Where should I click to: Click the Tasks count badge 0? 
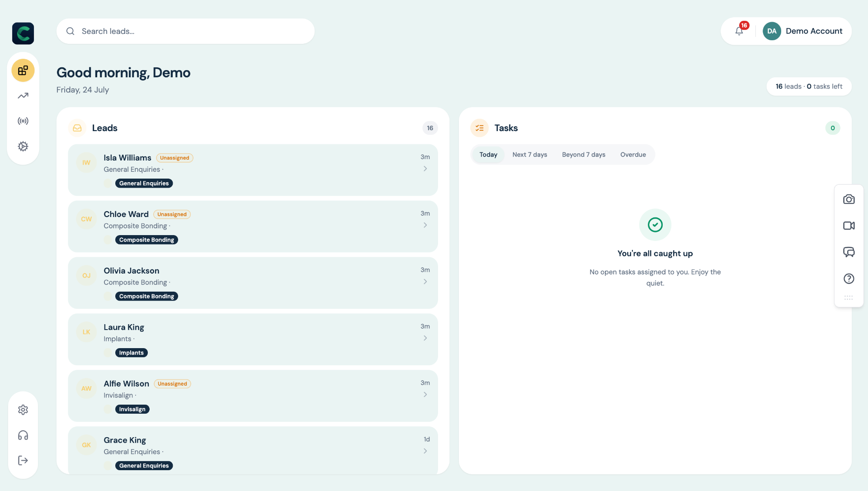tap(833, 128)
